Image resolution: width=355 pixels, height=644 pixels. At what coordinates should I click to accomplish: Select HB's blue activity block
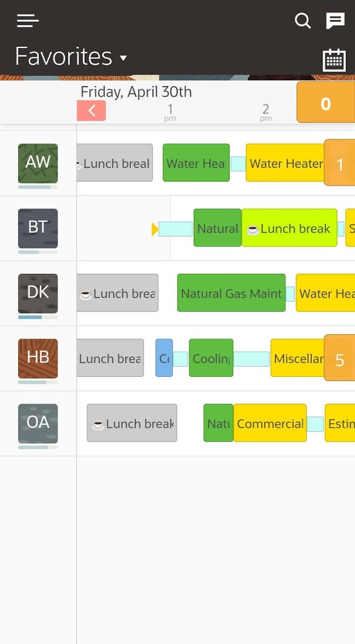coord(164,357)
